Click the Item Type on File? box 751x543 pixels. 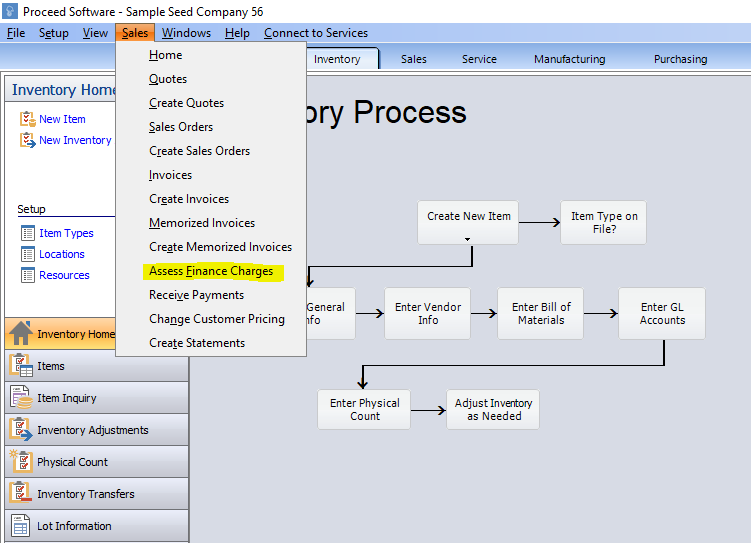[x=603, y=222]
